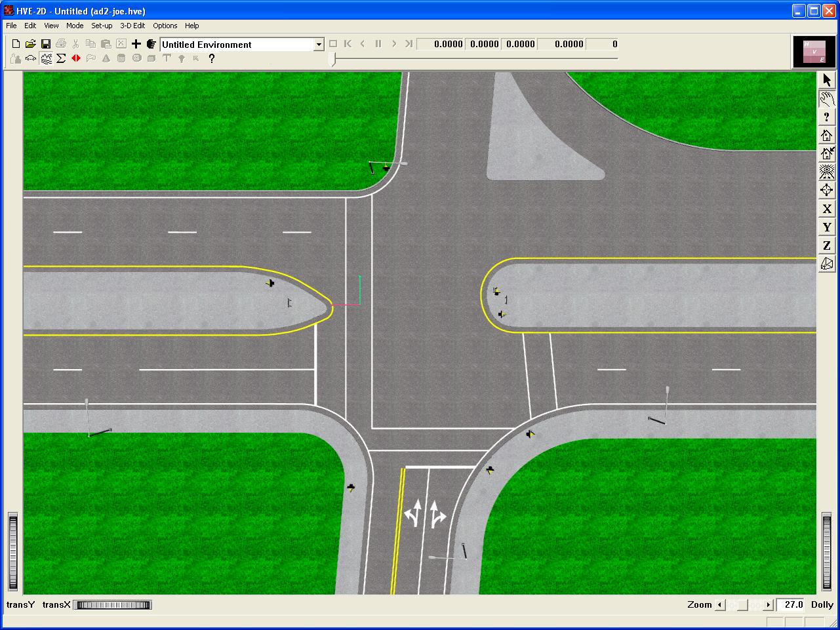
Task: Select the Seek crosshair tool
Action: tap(827, 191)
